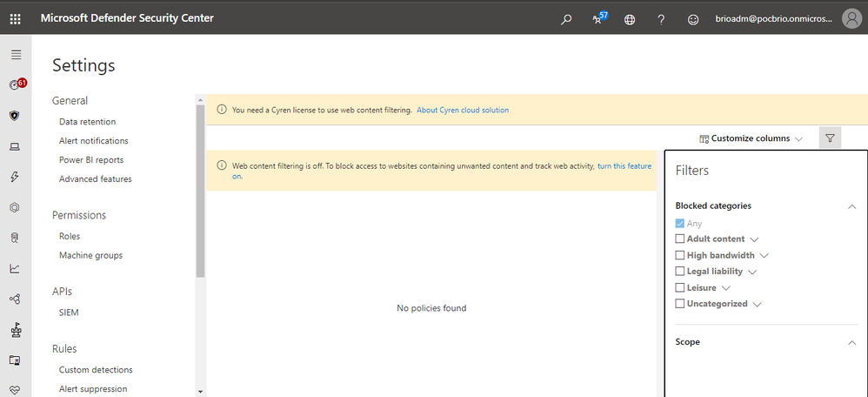Click the feedback smiley icon

point(693,19)
